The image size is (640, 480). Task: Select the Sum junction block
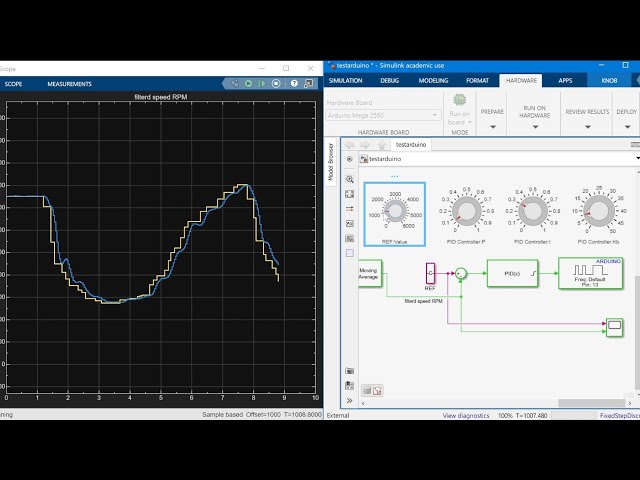coord(461,273)
